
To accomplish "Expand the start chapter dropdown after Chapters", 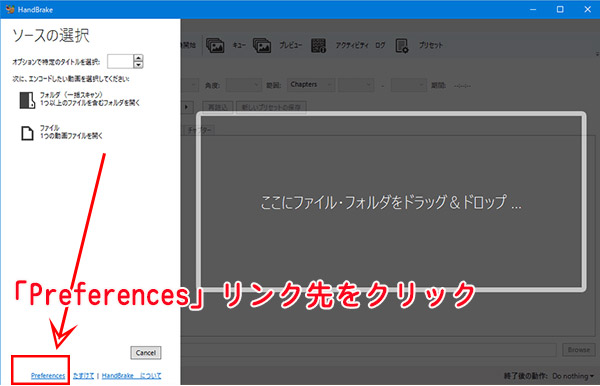I will (356, 85).
